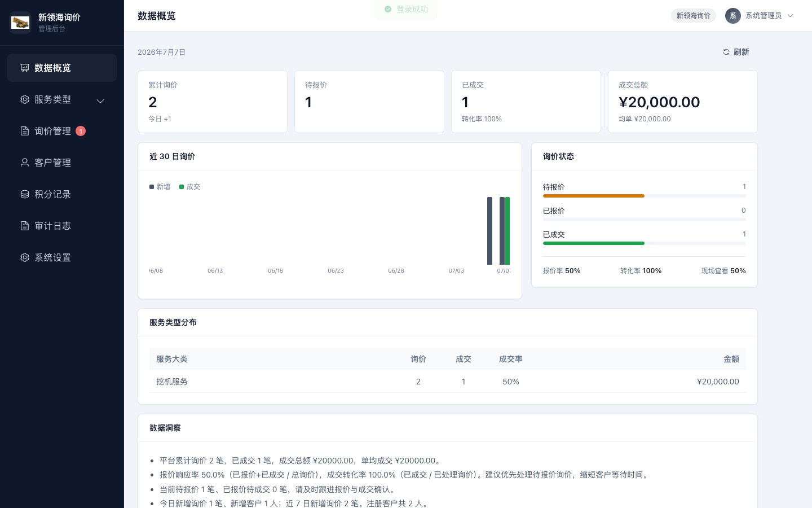Open the 系统管理员 dropdown arrow
The image size is (812, 508).
tap(790, 16)
